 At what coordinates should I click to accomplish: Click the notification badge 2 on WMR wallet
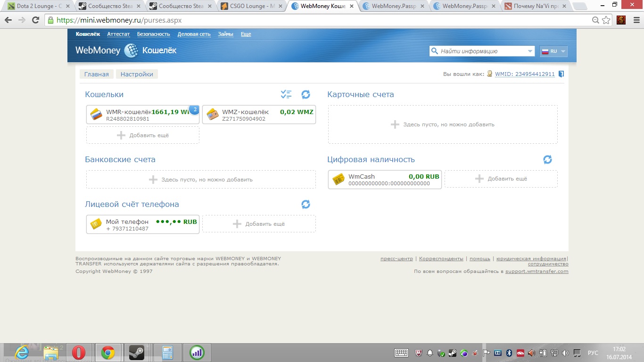pos(194,110)
